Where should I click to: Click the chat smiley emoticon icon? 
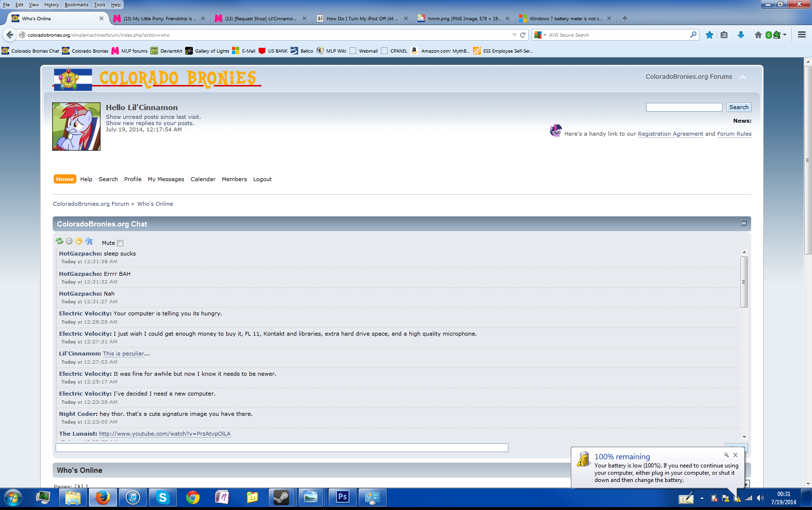click(x=79, y=241)
